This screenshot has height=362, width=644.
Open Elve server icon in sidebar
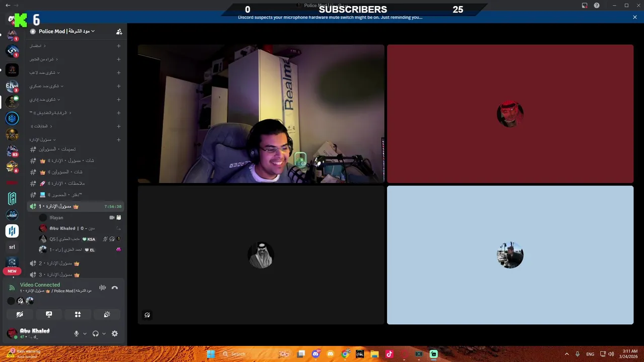click(x=12, y=86)
